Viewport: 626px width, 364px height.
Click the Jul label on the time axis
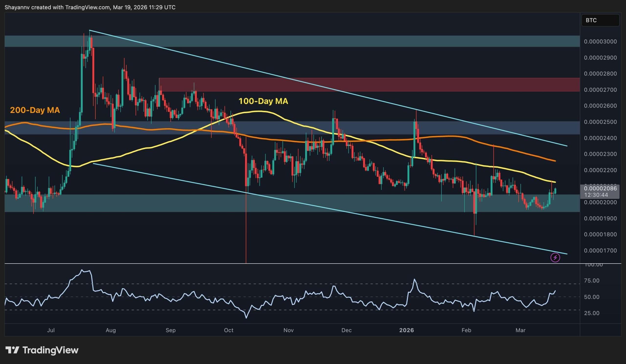pyautogui.click(x=51, y=331)
